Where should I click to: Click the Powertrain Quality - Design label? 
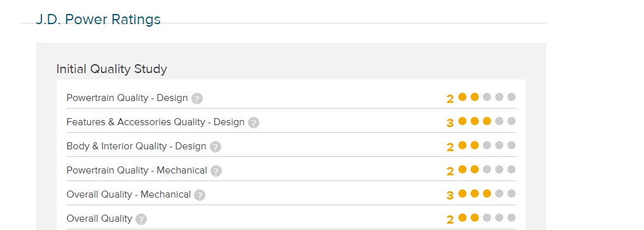(x=127, y=98)
